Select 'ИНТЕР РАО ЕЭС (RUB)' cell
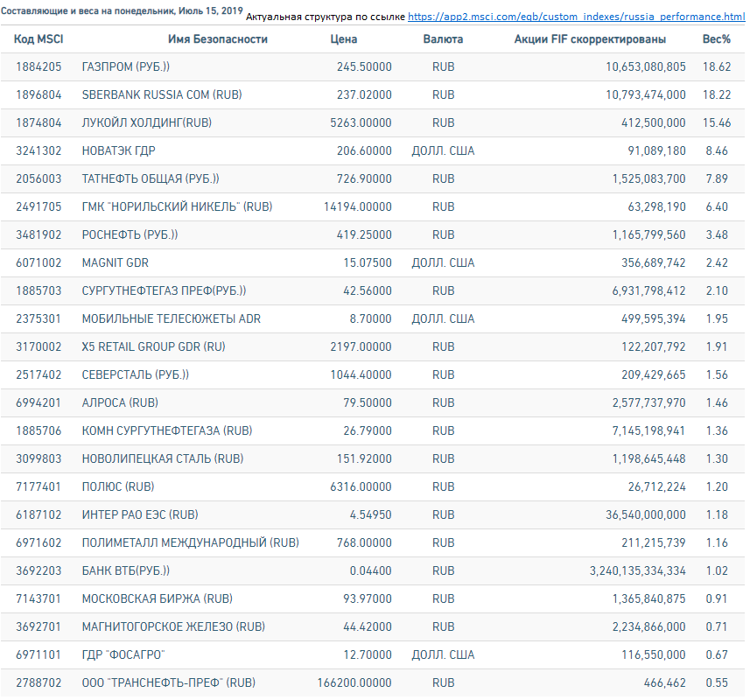Image resolution: width=750 pixels, height=700 pixels. click(140, 515)
